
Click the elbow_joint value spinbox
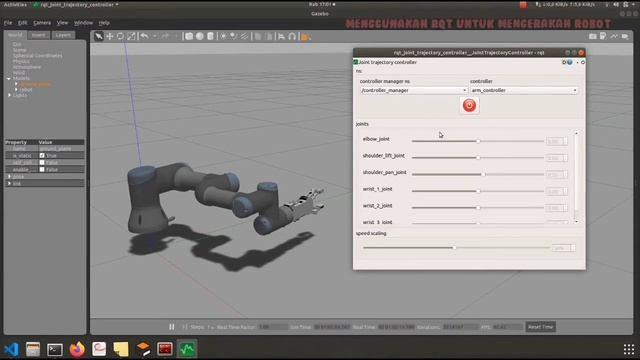click(x=557, y=141)
